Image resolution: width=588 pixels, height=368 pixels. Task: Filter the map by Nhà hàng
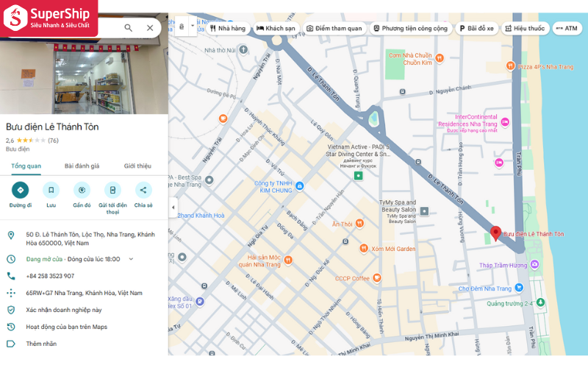pyautogui.click(x=228, y=28)
